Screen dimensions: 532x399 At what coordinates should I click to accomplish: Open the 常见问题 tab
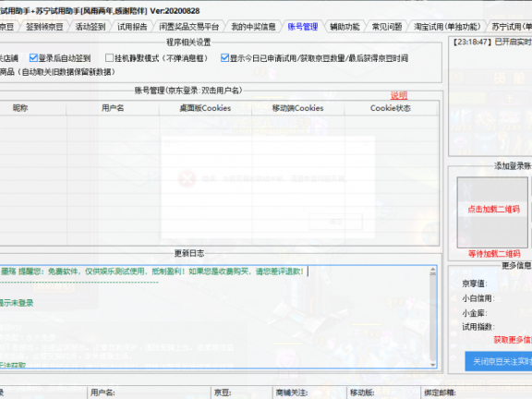click(x=387, y=27)
